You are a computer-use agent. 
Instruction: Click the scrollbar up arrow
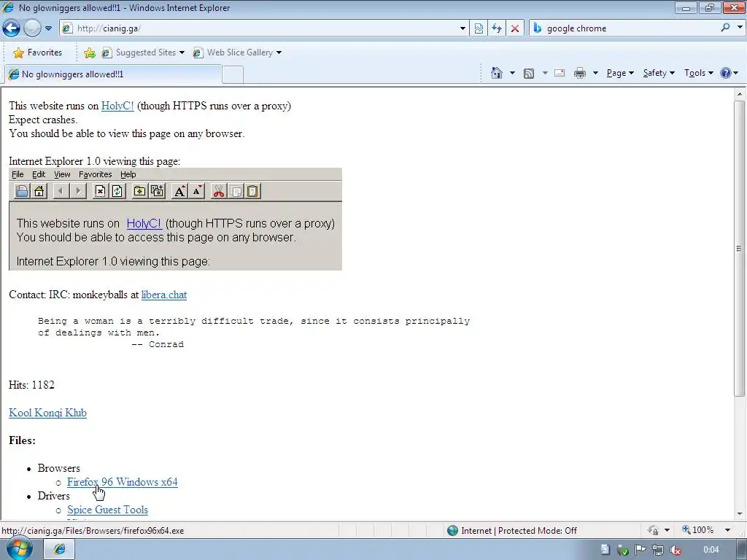(740, 94)
